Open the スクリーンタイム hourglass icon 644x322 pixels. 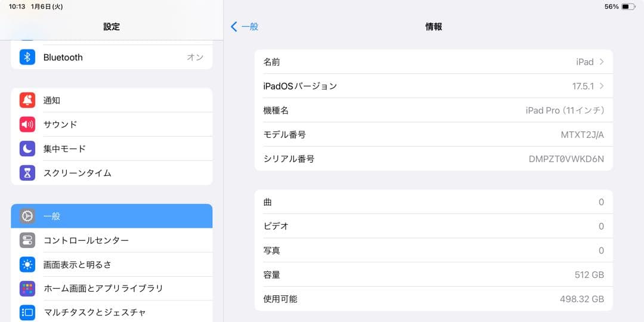27,173
